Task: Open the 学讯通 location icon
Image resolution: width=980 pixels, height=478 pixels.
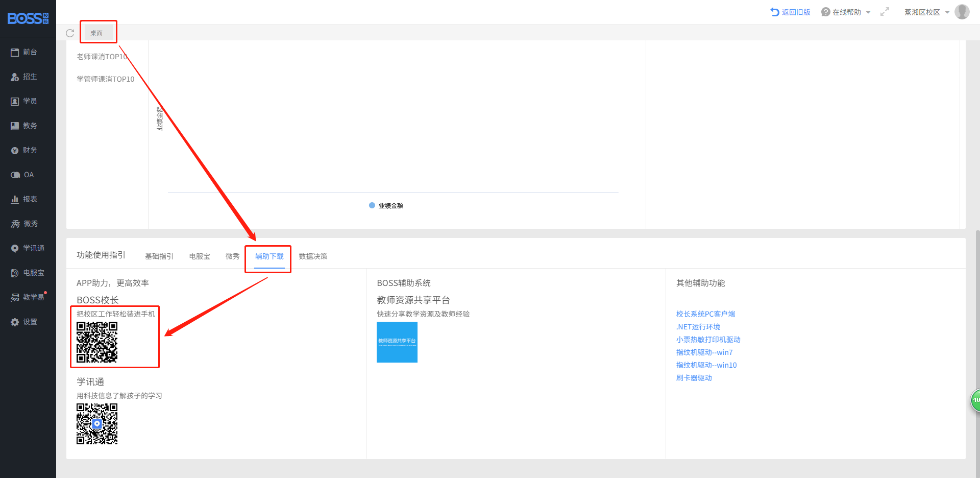Action: point(15,248)
